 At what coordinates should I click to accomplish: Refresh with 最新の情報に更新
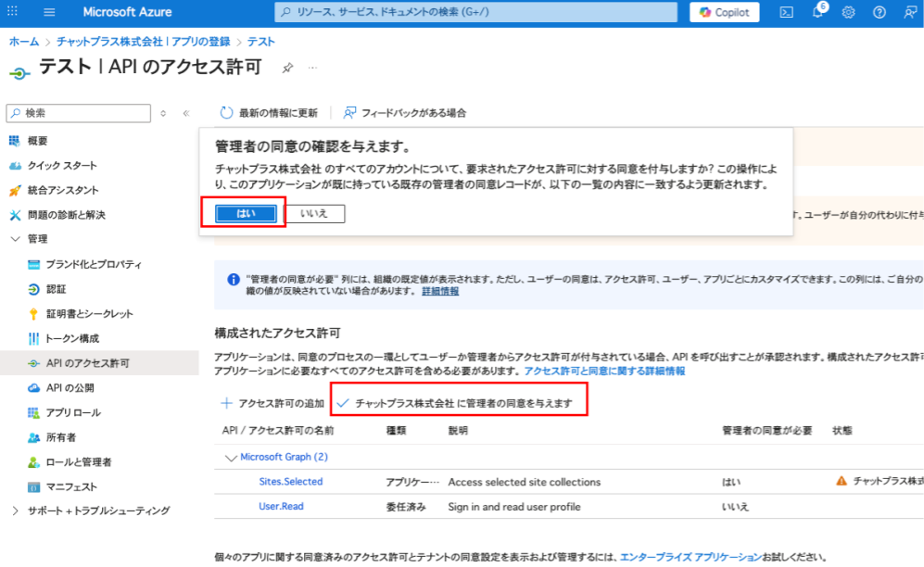point(268,112)
